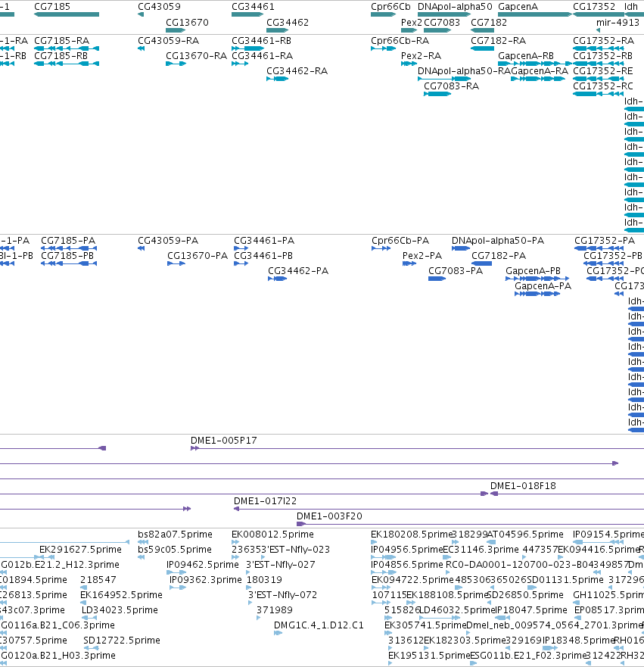
Task: Click the Pex2 gene label
Action: click(x=412, y=23)
